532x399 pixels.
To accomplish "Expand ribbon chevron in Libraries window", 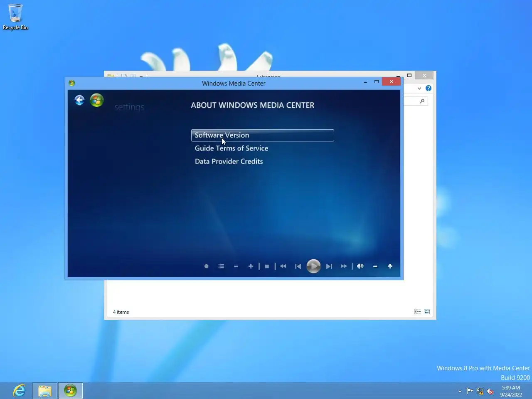I will [419, 88].
